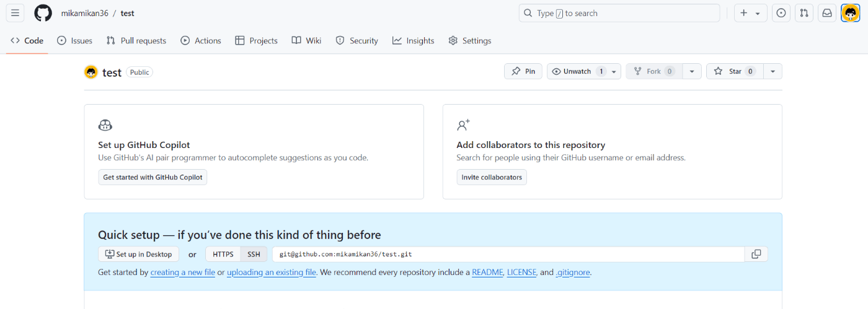The image size is (868, 309).
Task: Click the test repository title
Action: (112, 72)
